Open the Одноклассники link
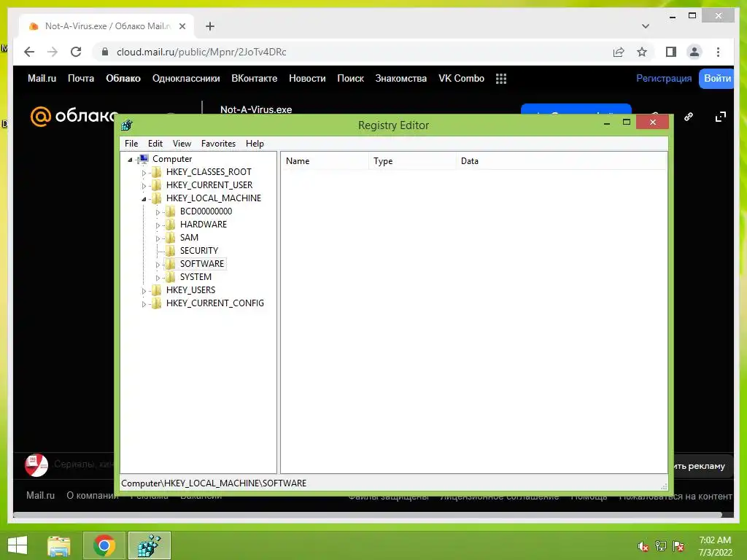 186,78
